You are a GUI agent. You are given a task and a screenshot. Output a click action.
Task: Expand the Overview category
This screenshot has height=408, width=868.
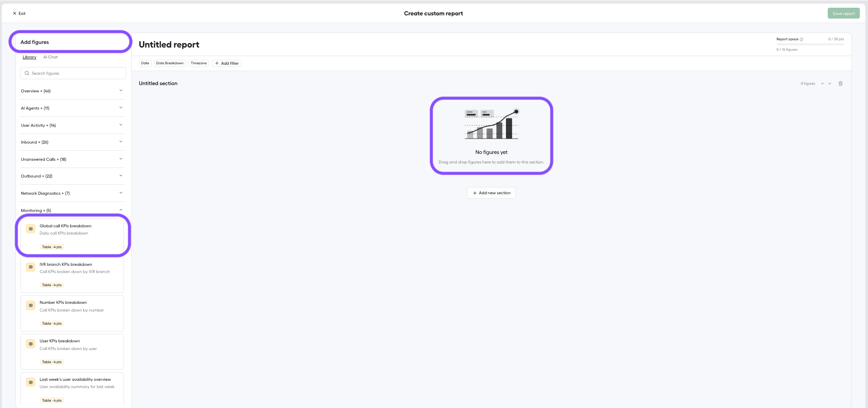[72, 91]
